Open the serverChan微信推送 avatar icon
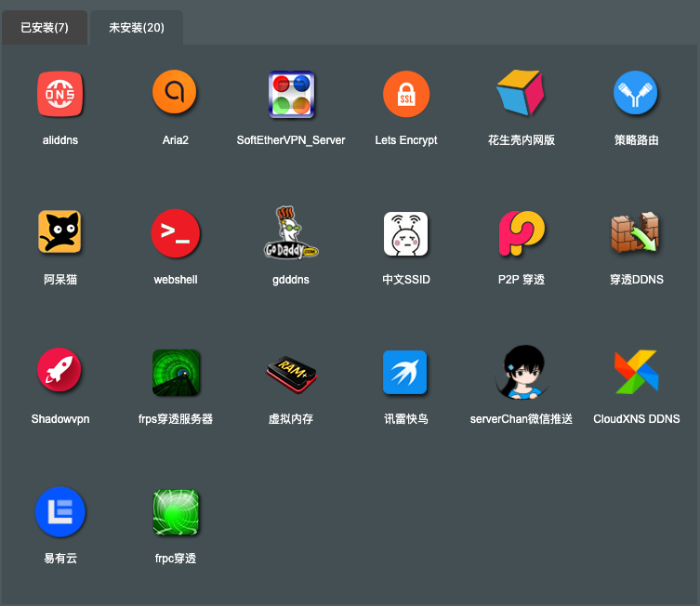 [x=522, y=372]
